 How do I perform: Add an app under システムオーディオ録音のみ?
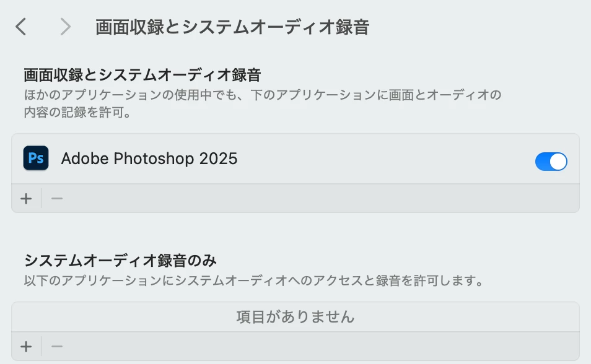(x=26, y=347)
